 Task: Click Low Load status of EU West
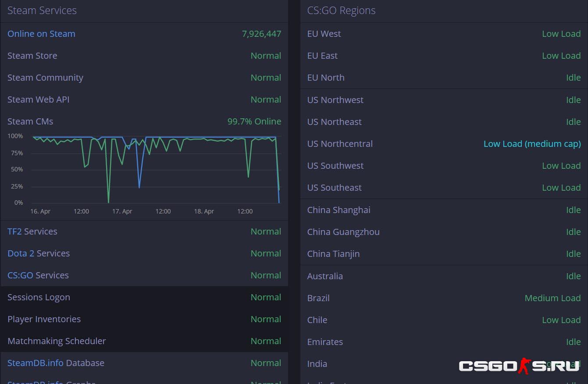(x=561, y=34)
